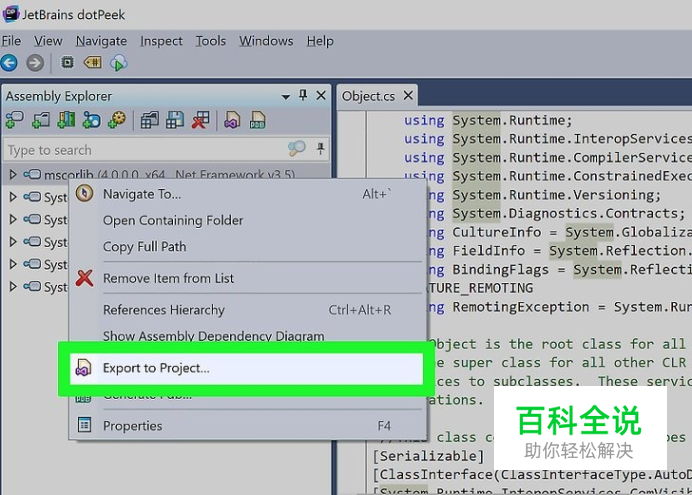The width and height of the screenshot is (692, 495).
Task: Open the Tools menu
Action: tap(211, 41)
